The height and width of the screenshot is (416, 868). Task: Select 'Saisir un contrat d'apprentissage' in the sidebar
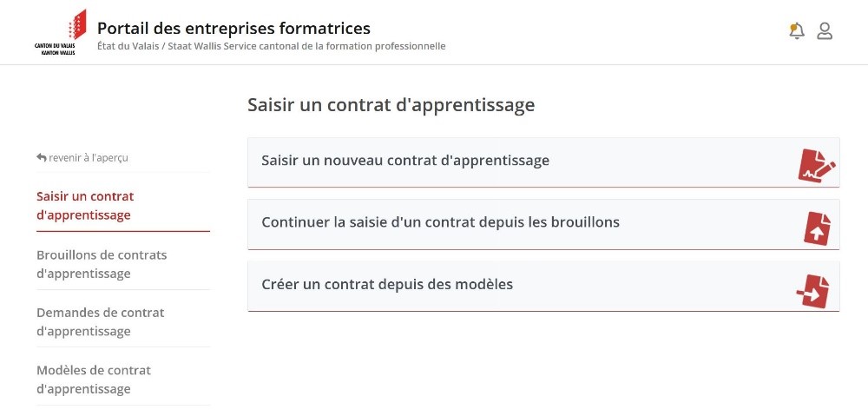click(x=85, y=206)
